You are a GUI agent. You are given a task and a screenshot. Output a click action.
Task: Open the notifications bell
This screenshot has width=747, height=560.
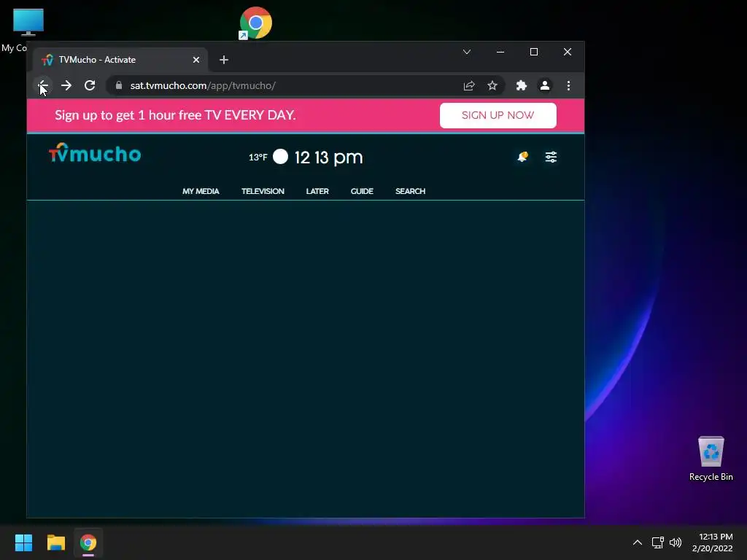pyautogui.click(x=522, y=157)
